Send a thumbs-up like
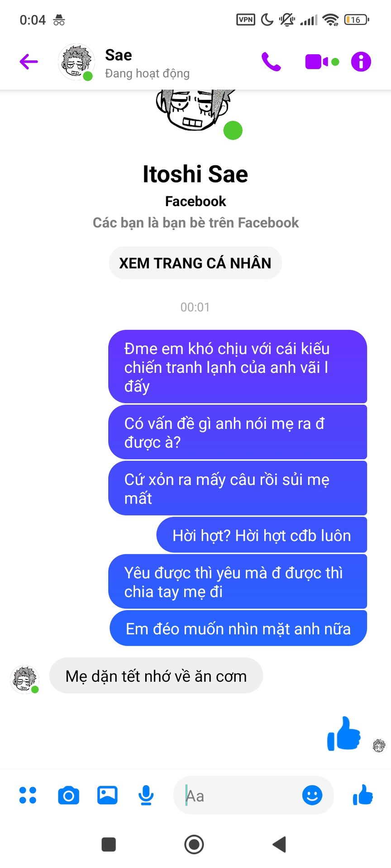391x868 pixels. pos(363,795)
